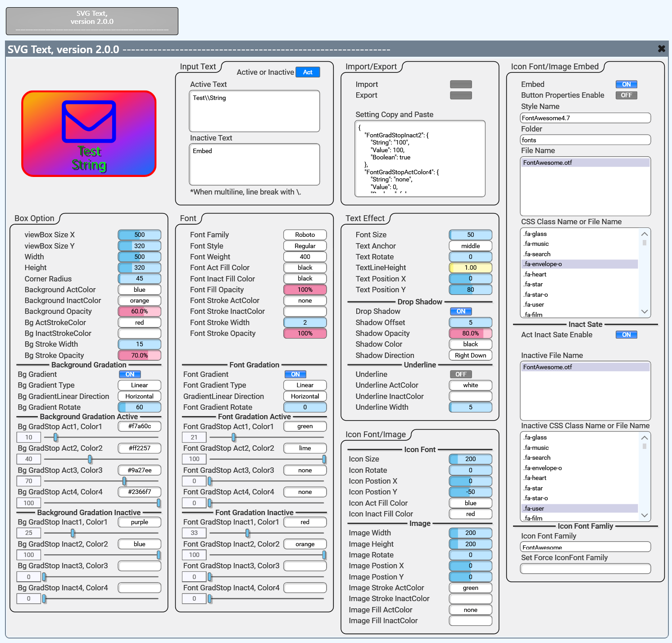Click the Background Opacity 60.0% slider
This screenshot has width=672, height=643.
pyautogui.click(x=140, y=311)
